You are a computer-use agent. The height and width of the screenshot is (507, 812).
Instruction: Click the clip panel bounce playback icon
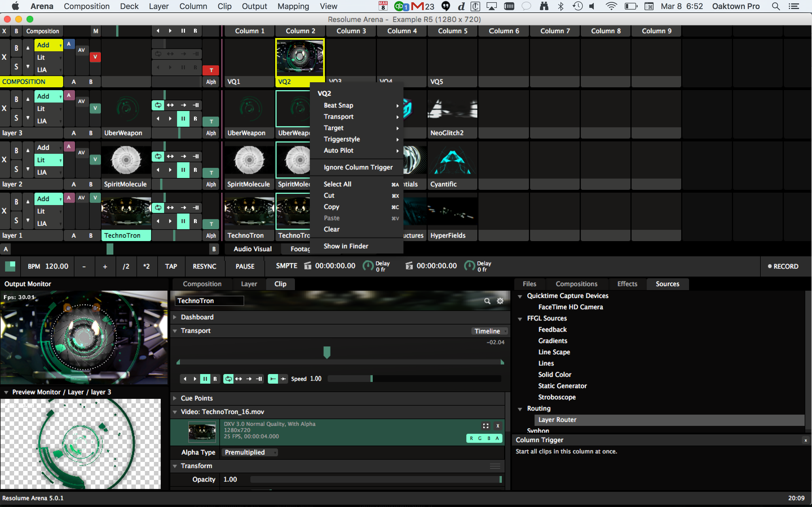[239, 379]
